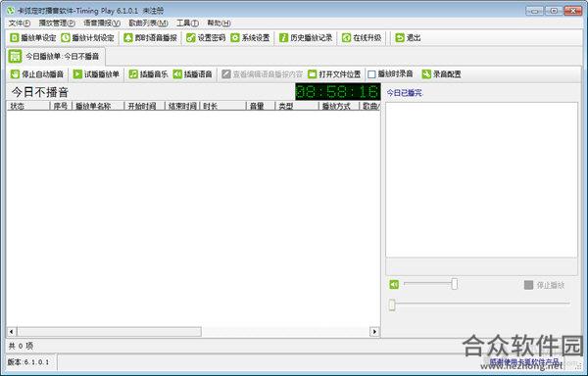Click the green speaker volume icon
The height and width of the screenshot is (376, 588).
(394, 285)
